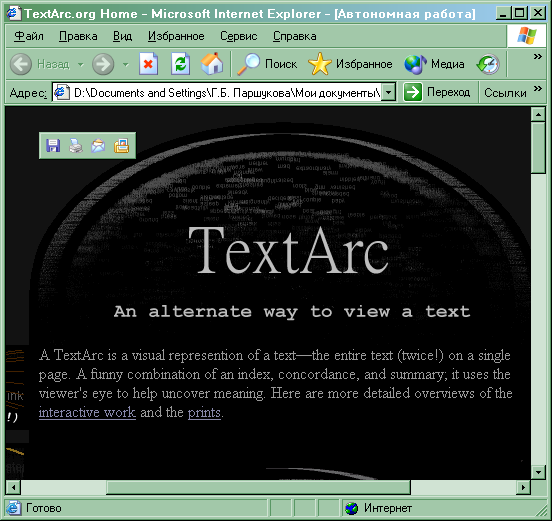The image size is (552, 521).
Task: Maximize the Internet Explorer window
Action: click(x=520, y=13)
